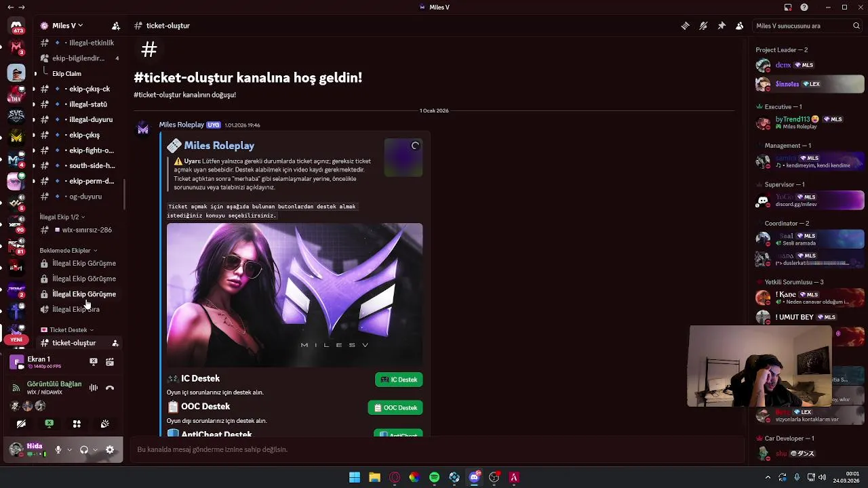Open stream clip icon beside Ekran 1
Screen dimensions: 868x488
tap(110, 362)
